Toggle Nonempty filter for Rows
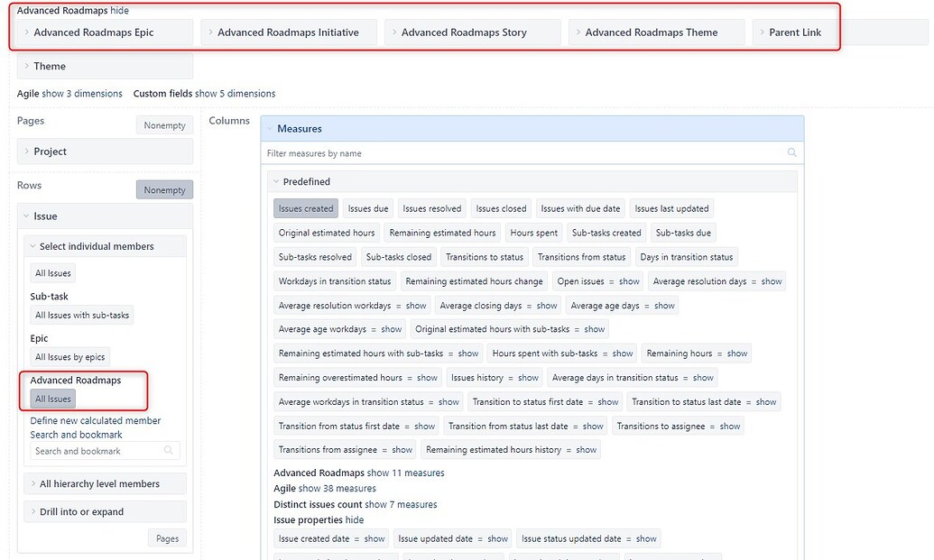Viewport: 934px width, 560px height. tap(164, 189)
